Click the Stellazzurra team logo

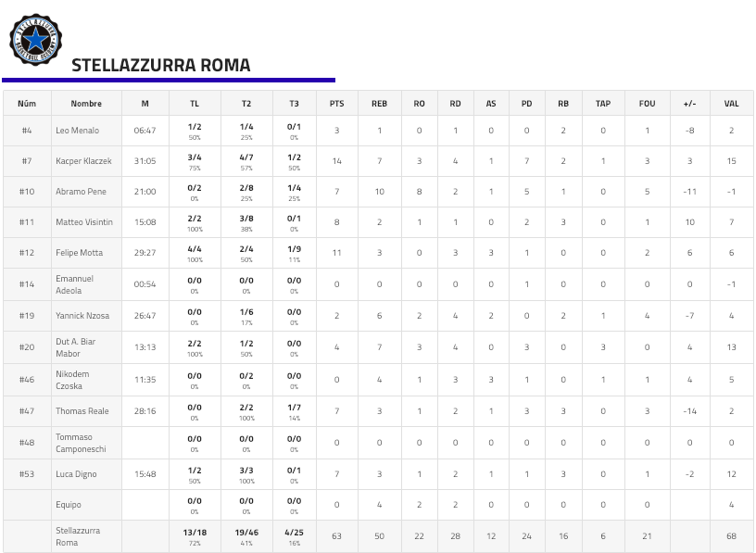point(35,39)
